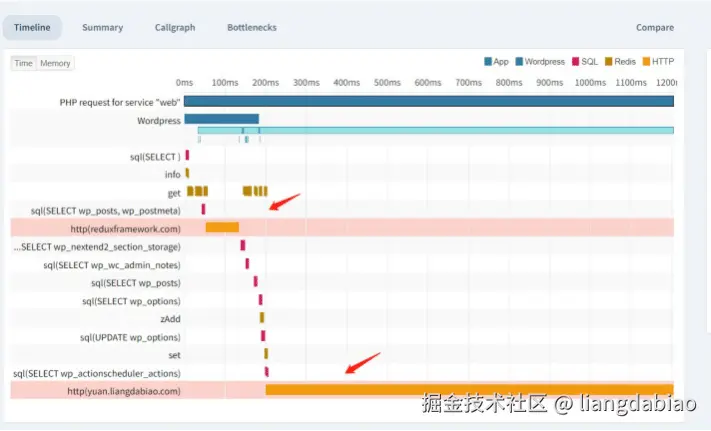This screenshot has height=431, width=711.
Task: Click the 'http(yuan.liangdabiao.com)' row label
Action: point(124,391)
